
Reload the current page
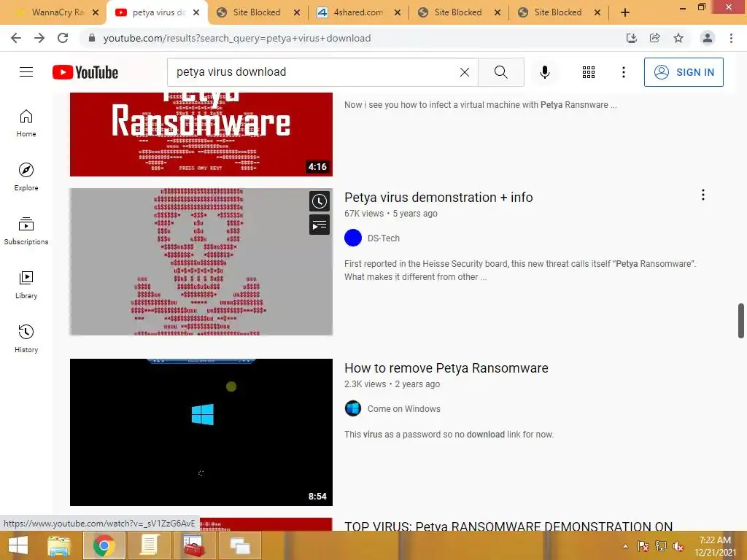tap(63, 38)
